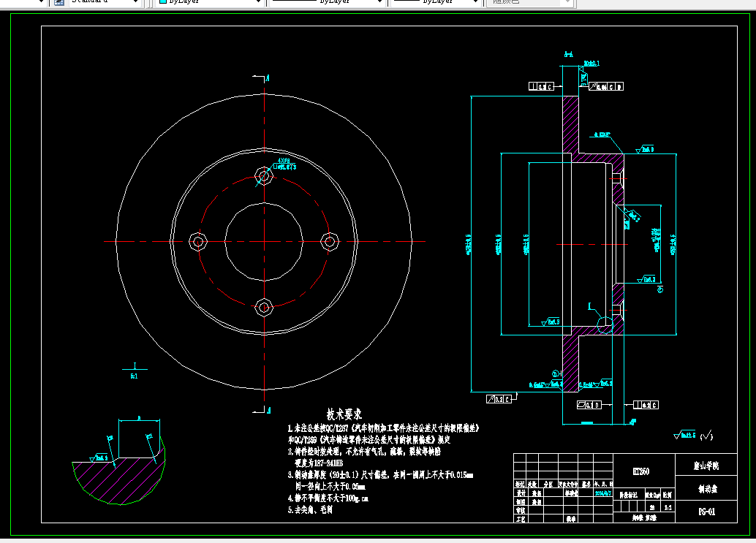756x543 pixels.
Task: Select the bolt hole with the 4XM8 leader
Action: [264, 176]
